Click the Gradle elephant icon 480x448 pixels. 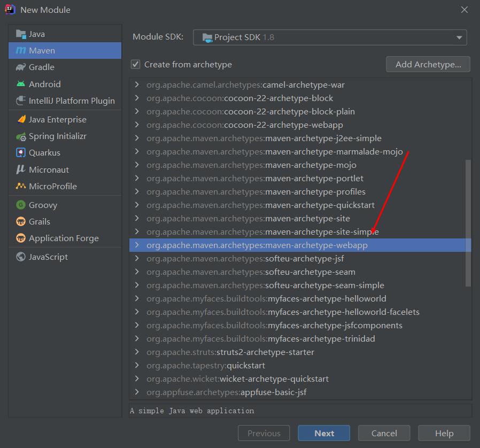(21, 67)
